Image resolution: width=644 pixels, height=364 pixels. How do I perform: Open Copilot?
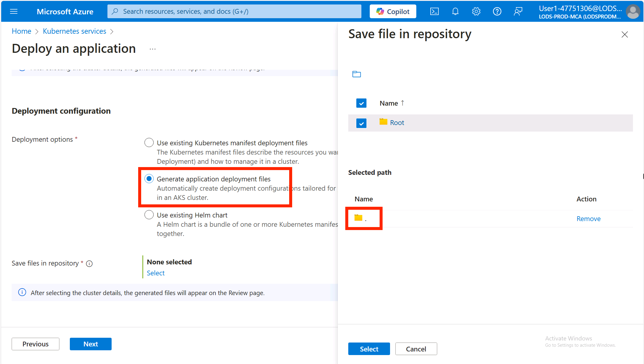(x=393, y=11)
